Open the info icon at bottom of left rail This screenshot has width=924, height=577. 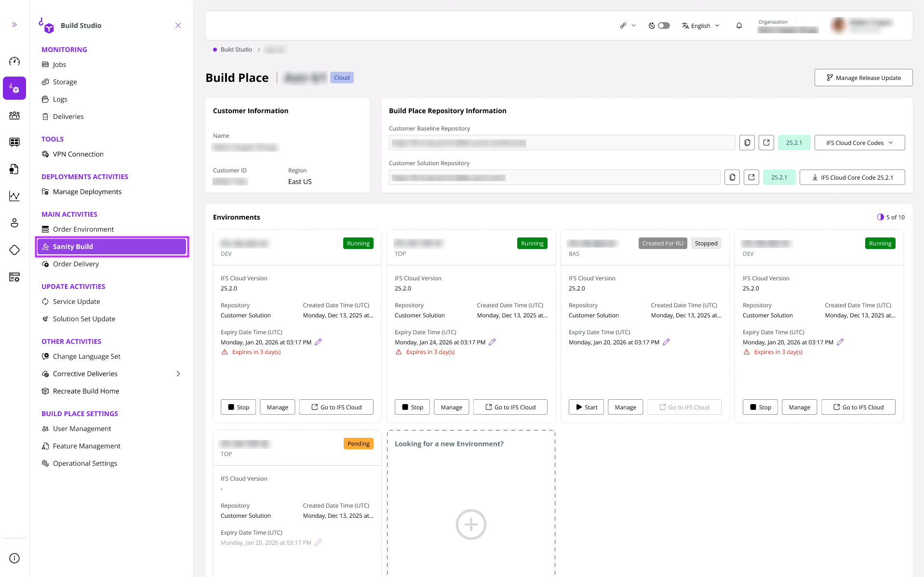click(x=14, y=558)
